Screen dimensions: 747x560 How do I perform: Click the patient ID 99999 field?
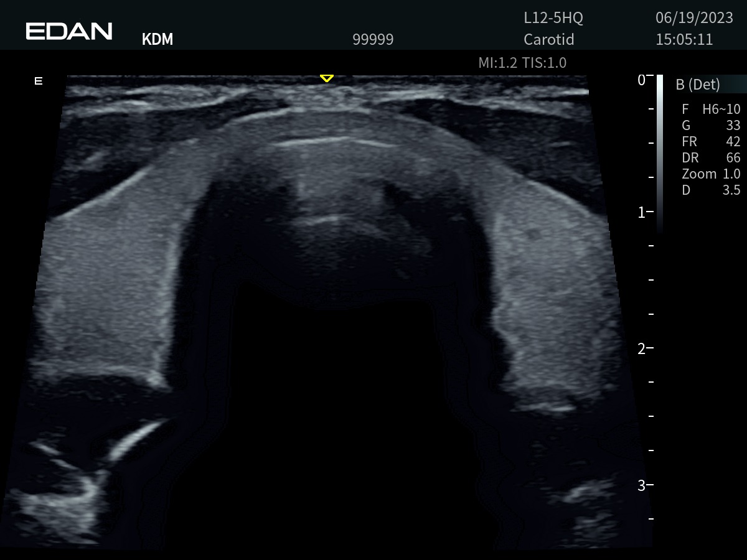(373, 40)
